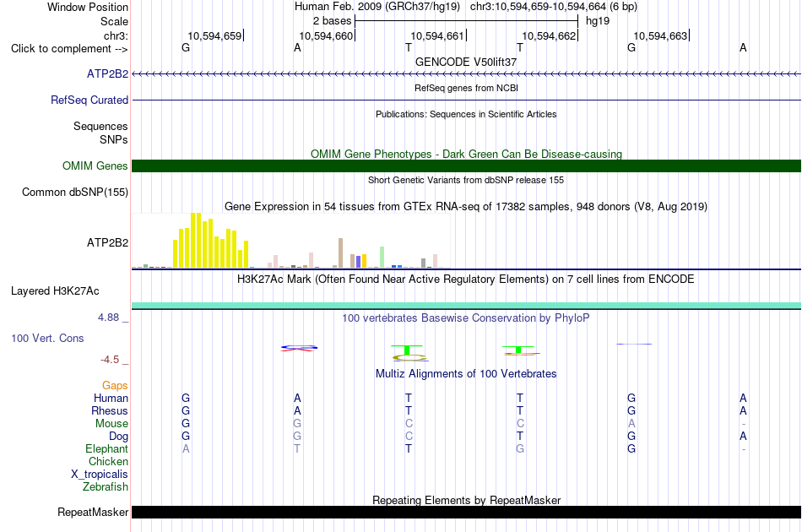Click the last base A in the sequence row
The width and height of the screenshot is (802, 532).
point(743,47)
